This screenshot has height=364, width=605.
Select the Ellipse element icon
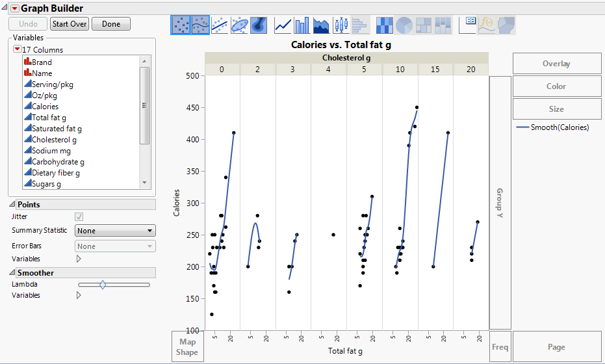pos(240,25)
